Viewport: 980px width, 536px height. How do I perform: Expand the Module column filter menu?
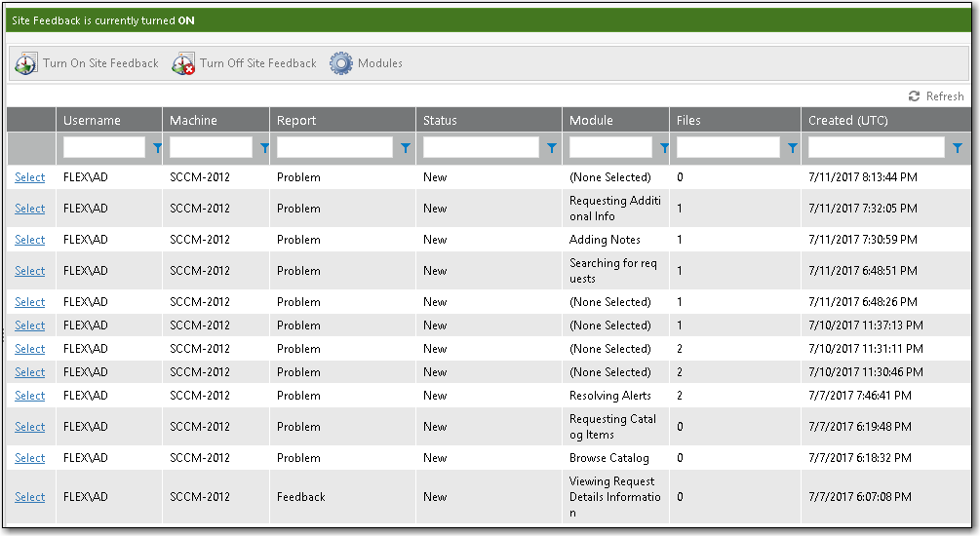click(664, 148)
